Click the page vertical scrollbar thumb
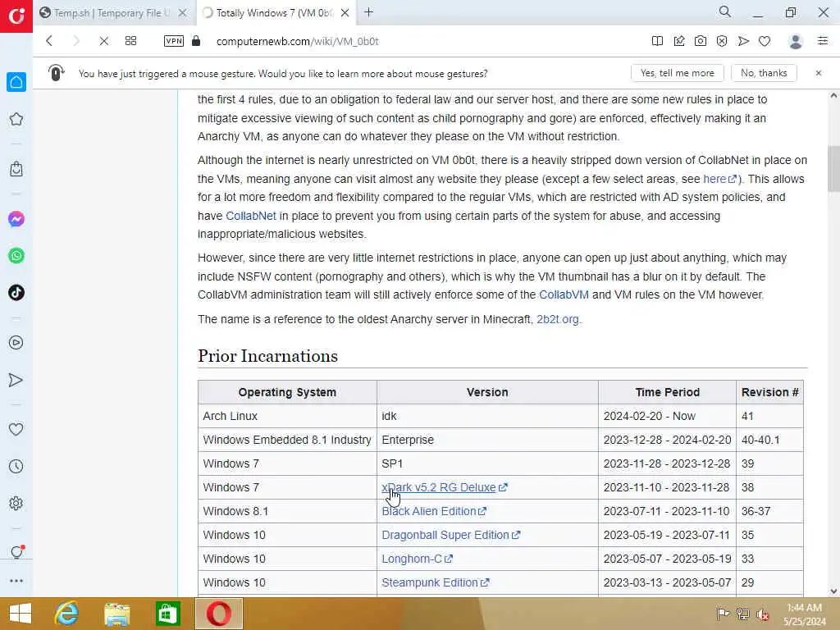 click(x=833, y=168)
